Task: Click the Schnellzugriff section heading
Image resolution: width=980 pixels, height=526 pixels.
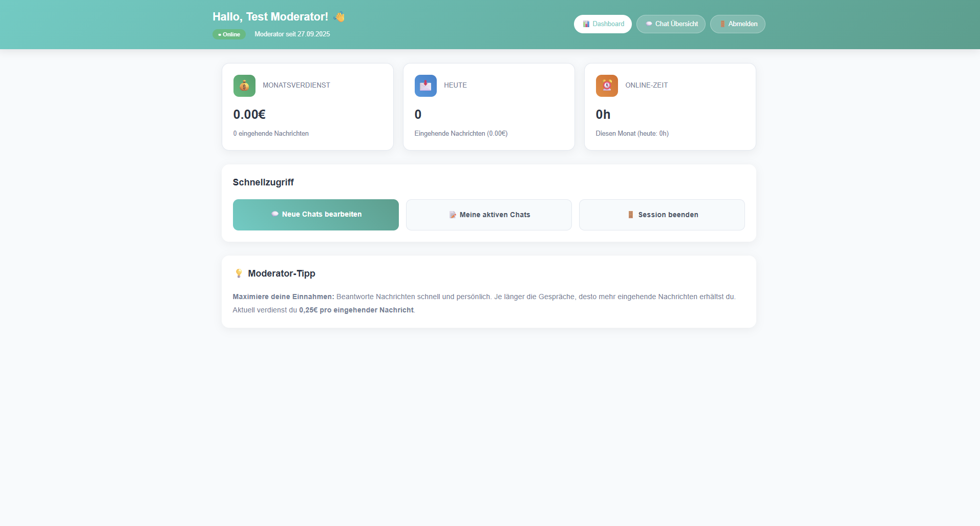Action: (x=263, y=182)
